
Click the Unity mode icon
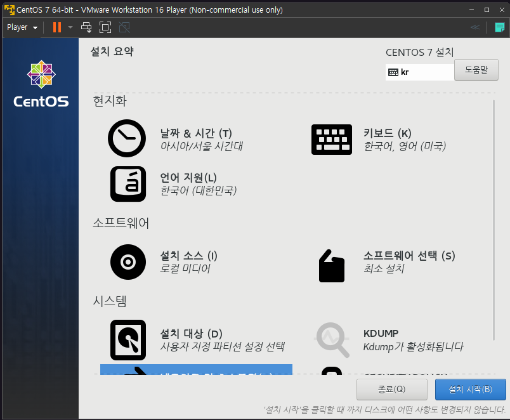pos(124,27)
